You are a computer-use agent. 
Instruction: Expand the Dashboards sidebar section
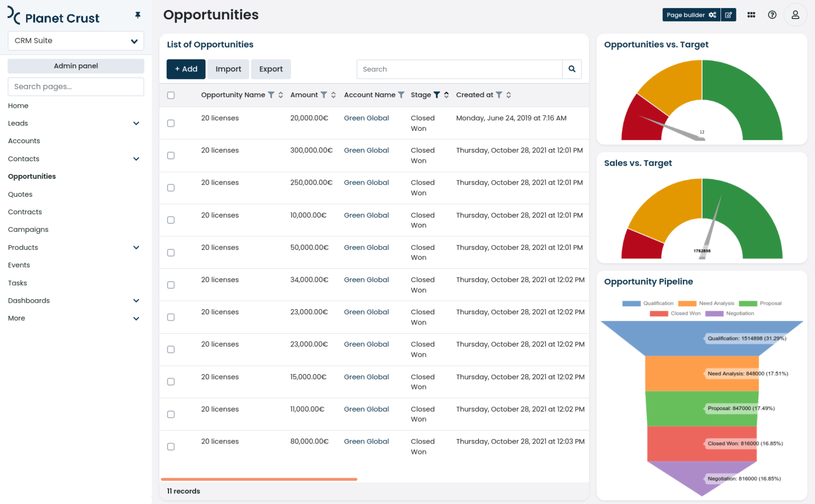pos(136,301)
